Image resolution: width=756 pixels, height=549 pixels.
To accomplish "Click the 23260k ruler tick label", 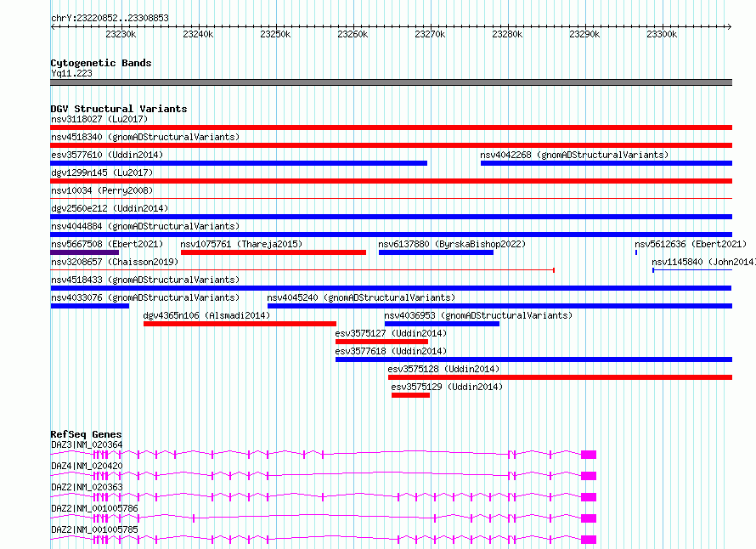I will [x=353, y=34].
